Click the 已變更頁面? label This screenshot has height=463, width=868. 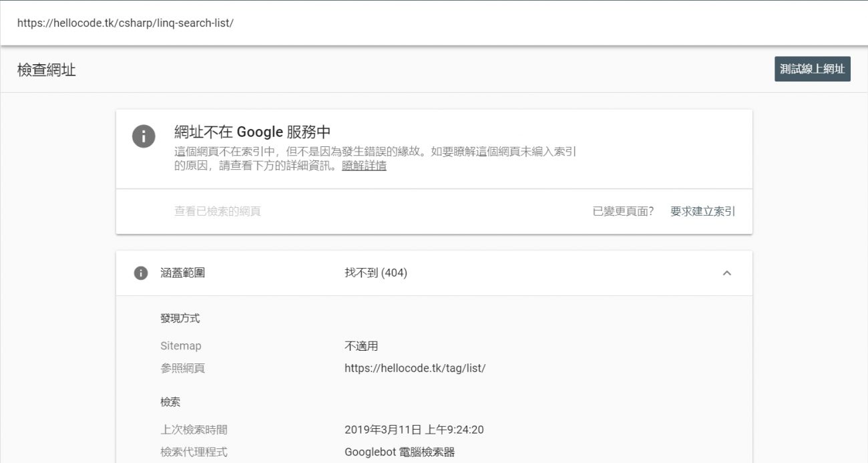624,211
